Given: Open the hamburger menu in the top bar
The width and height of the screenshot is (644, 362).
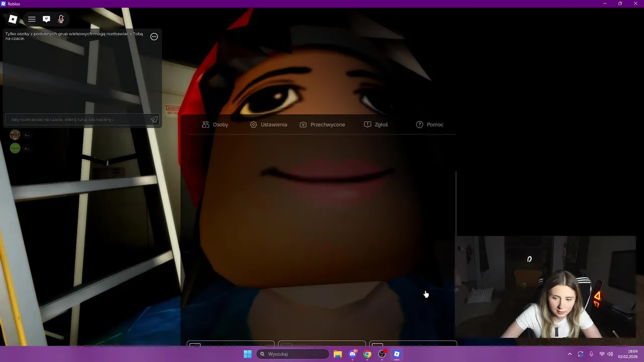Looking at the screenshot, I should click(x=32, y=19).
